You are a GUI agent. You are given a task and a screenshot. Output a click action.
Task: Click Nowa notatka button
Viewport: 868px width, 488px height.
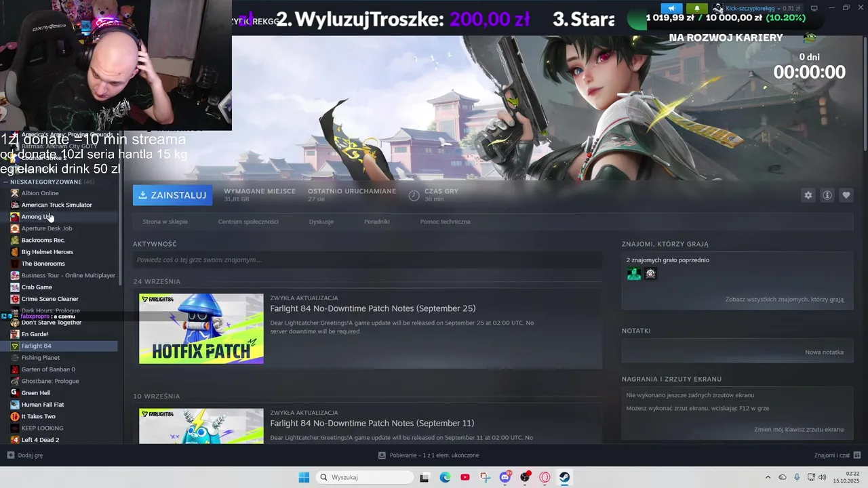824,352
